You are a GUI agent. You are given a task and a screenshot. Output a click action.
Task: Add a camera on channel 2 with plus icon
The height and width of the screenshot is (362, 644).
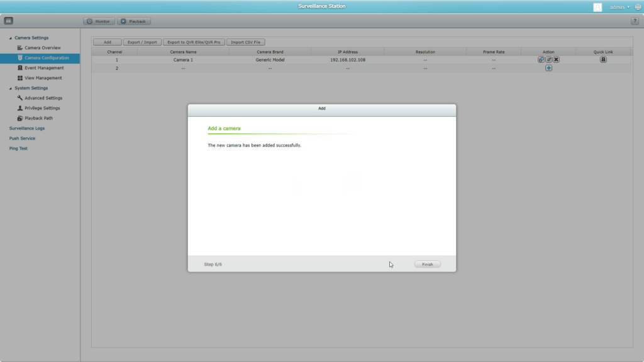pyautogui.click(x=548, y=68)
